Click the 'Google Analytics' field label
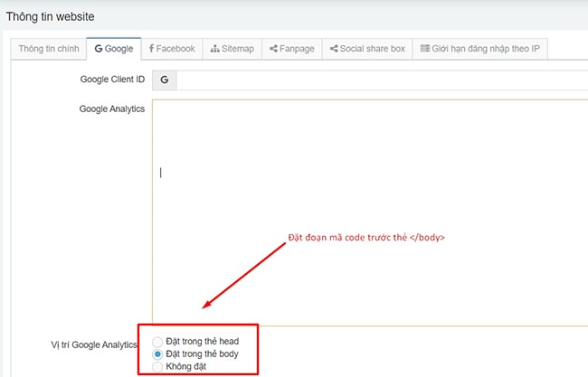Viewport: 588px width, 377px height. (112, 109)
